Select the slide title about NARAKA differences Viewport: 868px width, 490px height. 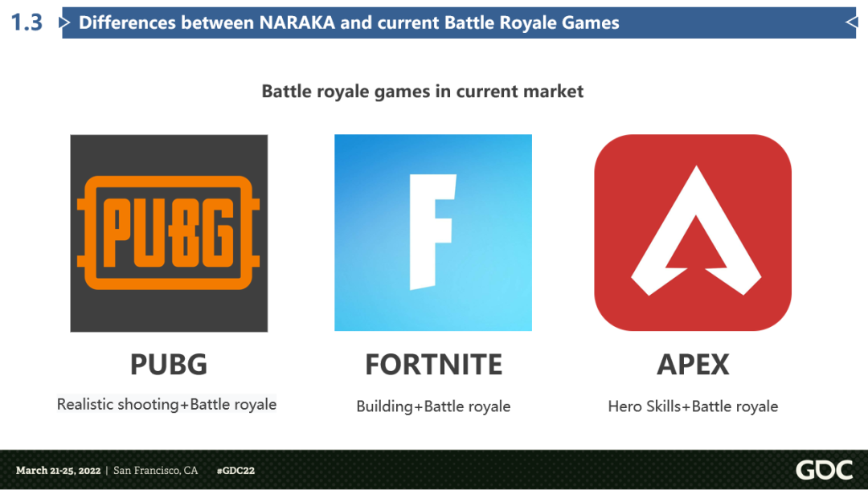point(349,22)
